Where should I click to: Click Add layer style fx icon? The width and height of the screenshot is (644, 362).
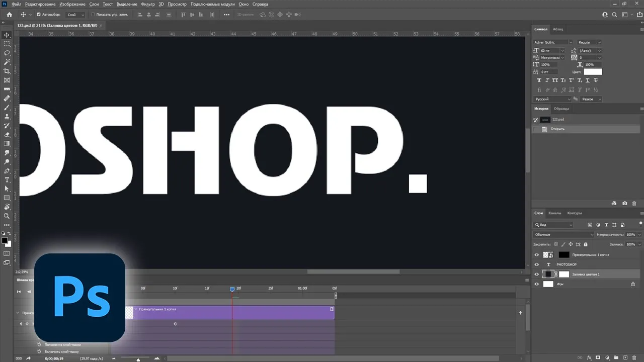click(x=589, y=358)
